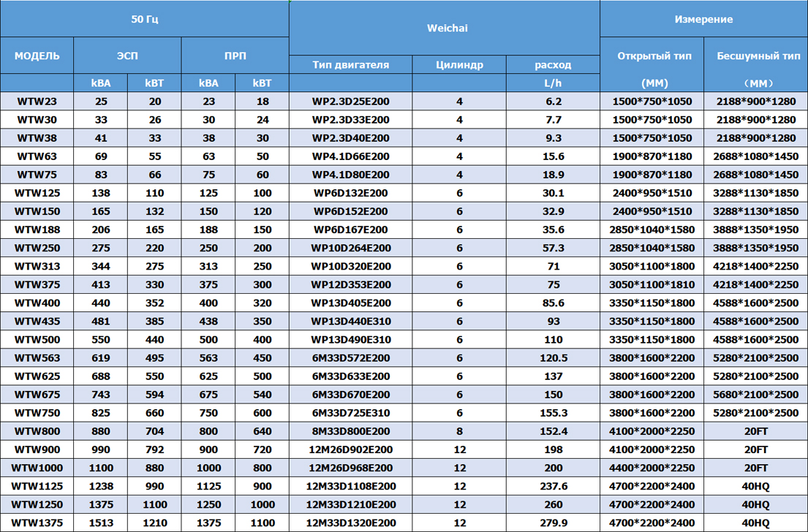Select model cell "WTW188"
Screen dimensions: 808x532
pyautogui.click(x=37, y=229)
